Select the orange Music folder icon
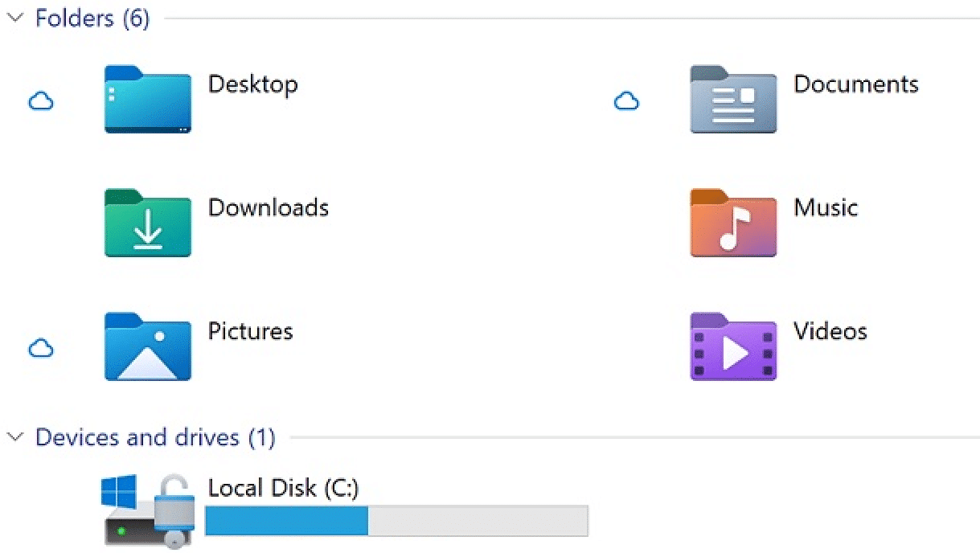The height and width of the screenshot is (553, 980). click(x=733, y=223)
